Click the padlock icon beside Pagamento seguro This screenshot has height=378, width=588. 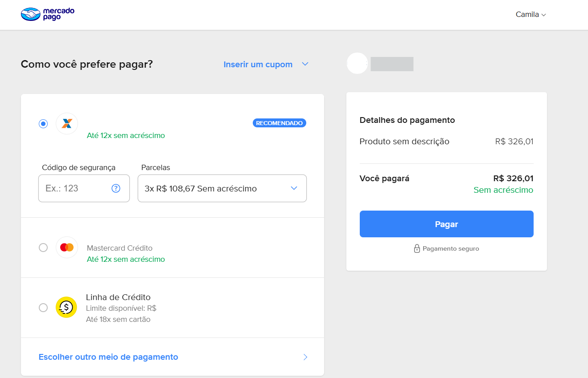pyautogui.click(x=417, y=248)
